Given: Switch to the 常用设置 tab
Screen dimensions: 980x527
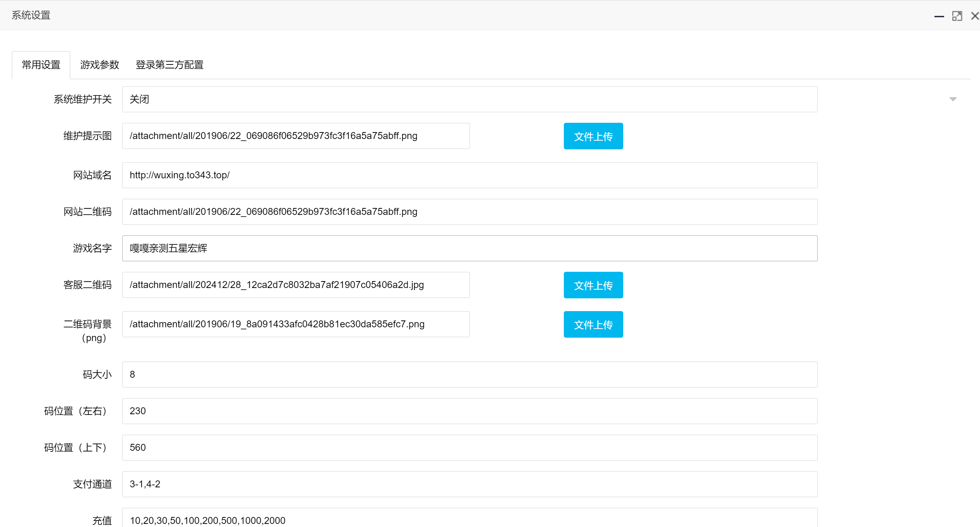Looking at the screenshot, I should tap(41, 65).
